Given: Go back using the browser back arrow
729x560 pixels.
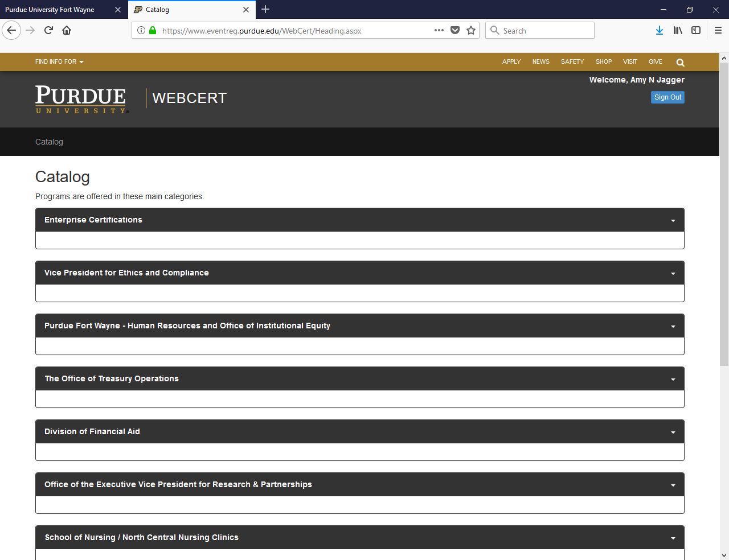Looking at the screenshot, I should 11,30.
